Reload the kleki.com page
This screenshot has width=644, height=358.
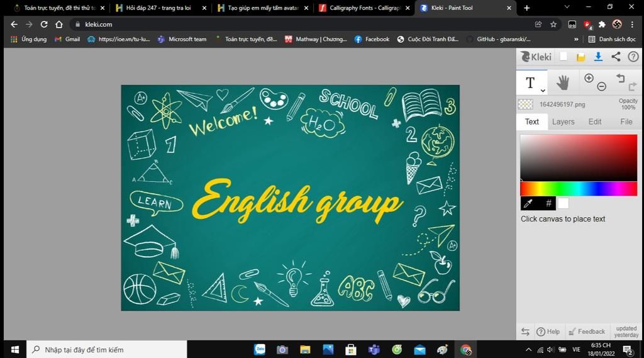point(44,25)
